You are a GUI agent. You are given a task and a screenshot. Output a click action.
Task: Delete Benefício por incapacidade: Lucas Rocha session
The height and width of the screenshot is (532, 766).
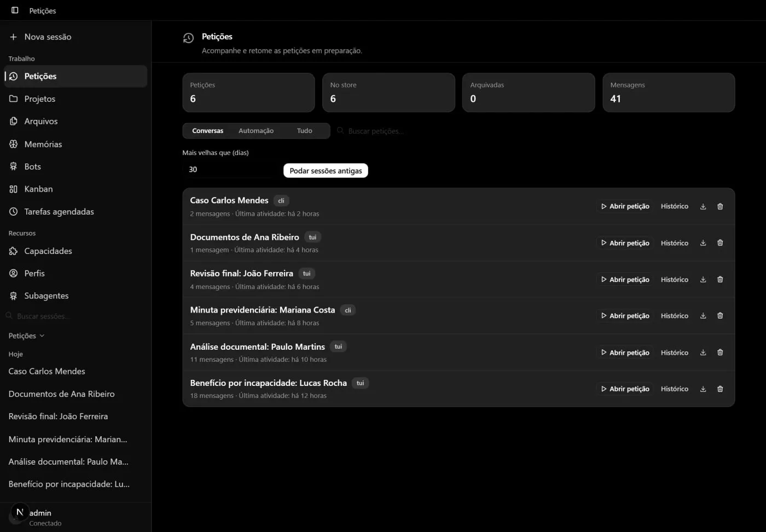720,389
